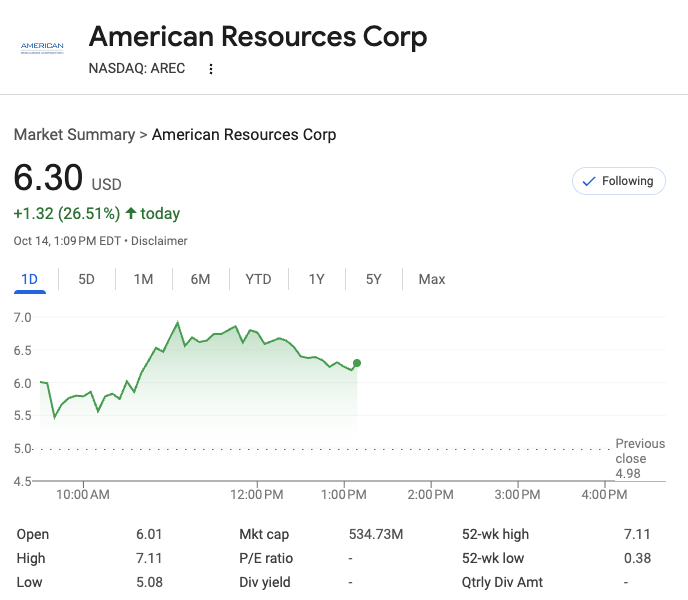Open the three-dot menu beside NASDAQ: AREC
The height and width of the screenshot is (600, 688).
(x=211, y=69)
